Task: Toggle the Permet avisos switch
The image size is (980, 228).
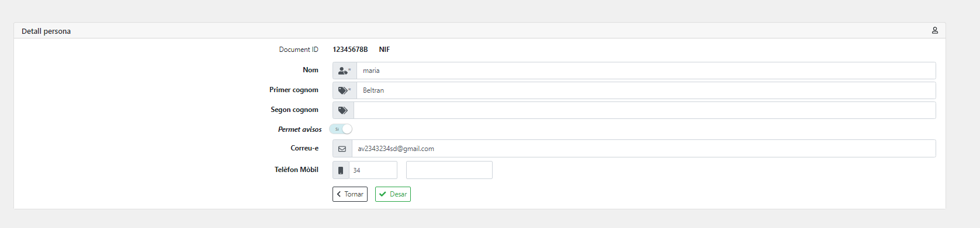Action: point(341,129)
